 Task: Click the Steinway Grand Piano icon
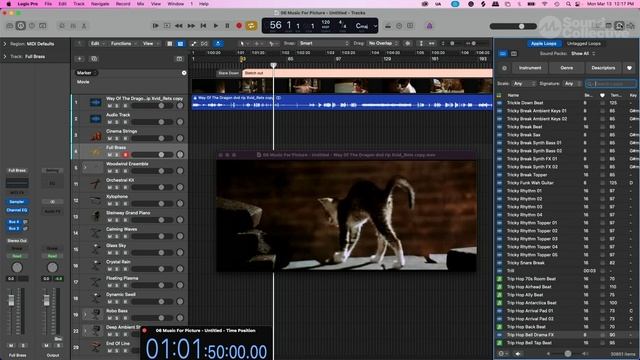pos(96,217)
